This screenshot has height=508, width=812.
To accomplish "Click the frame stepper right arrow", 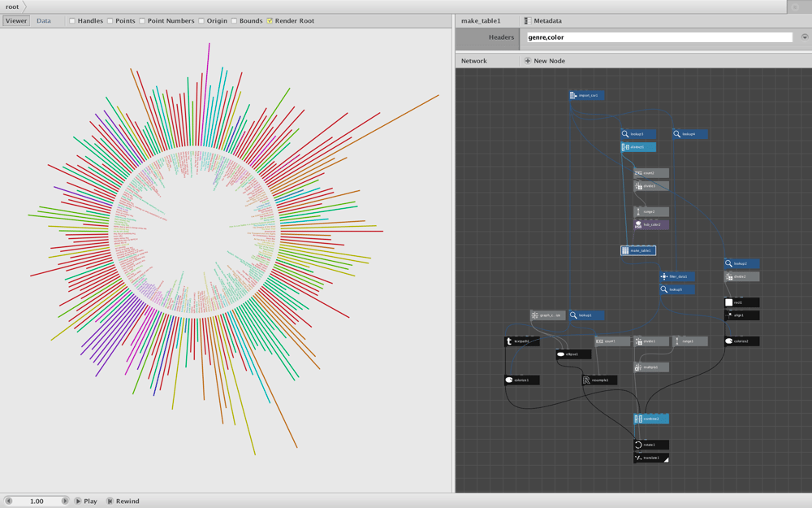I will pyautogui.click(x=65, y=501).
